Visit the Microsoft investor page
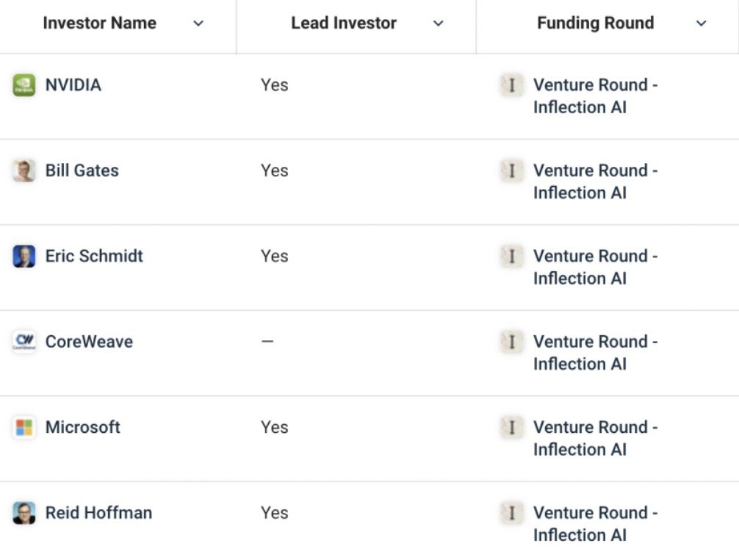The image size is (739, 560). click(x=82, y=428)
